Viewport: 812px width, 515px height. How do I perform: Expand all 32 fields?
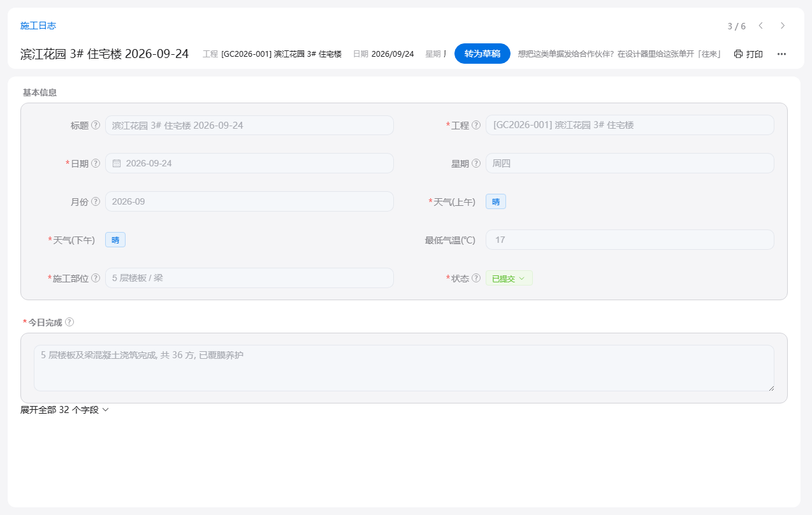[65, 410]
